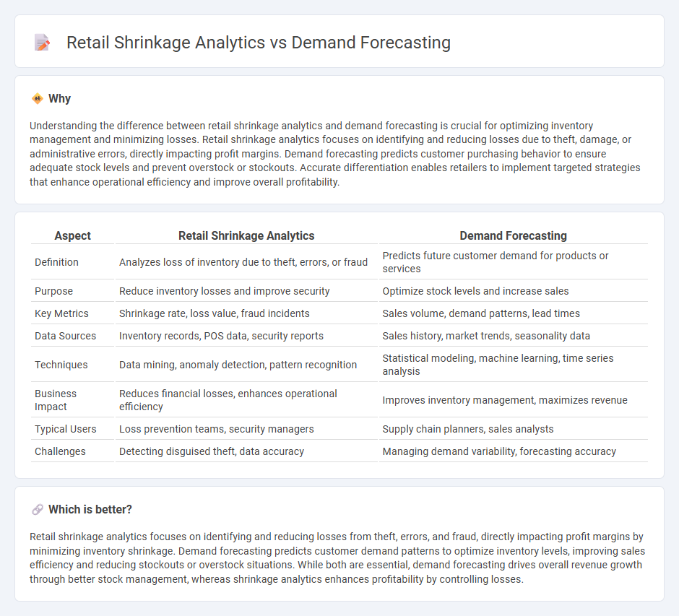679x616 pixels.
Task: Click the Retail Shrinkage Analytics column header
Action: 246,235
